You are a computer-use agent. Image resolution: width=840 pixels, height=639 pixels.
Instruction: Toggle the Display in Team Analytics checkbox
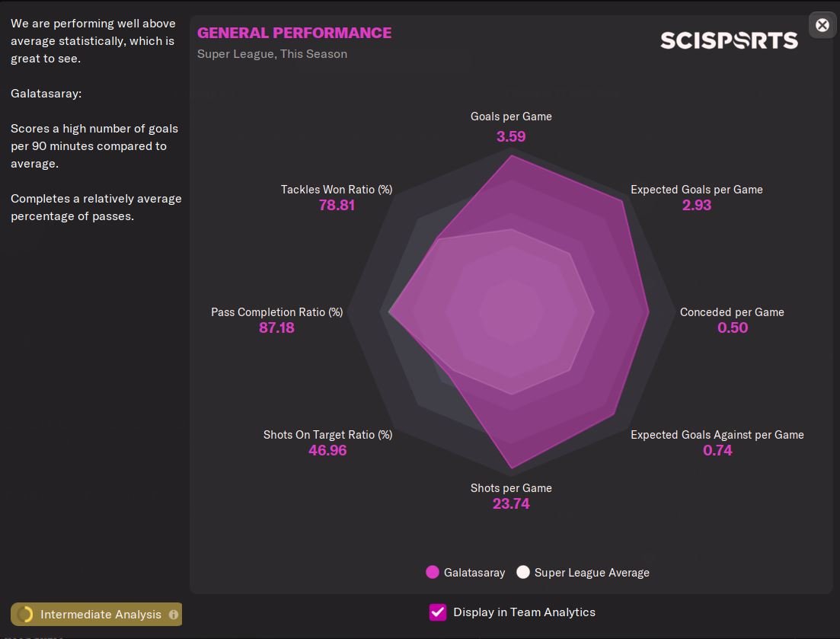tap(438, 612)
